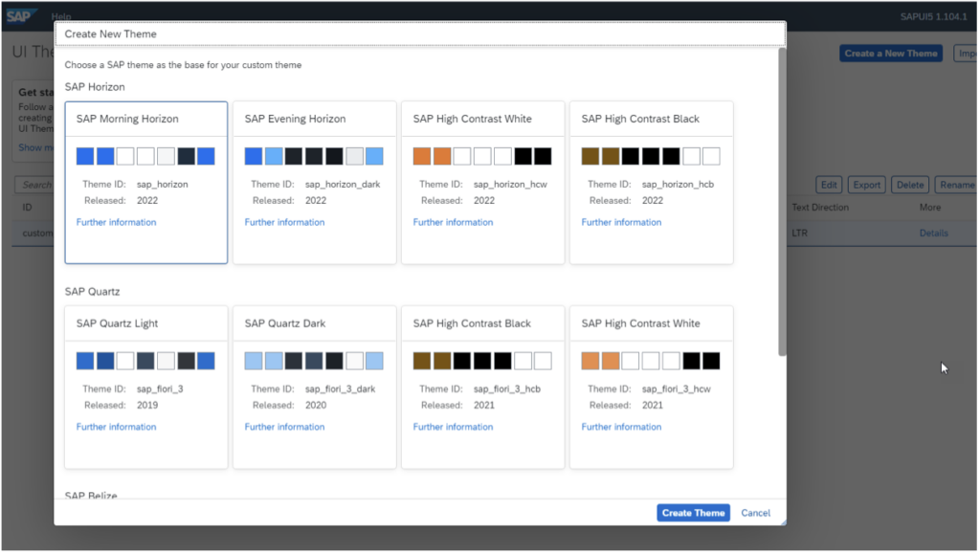Viewport: 980px width, 556px height.
Task: Select SAP Evening Horizon as base theme
Action: [x=314, y=182]
